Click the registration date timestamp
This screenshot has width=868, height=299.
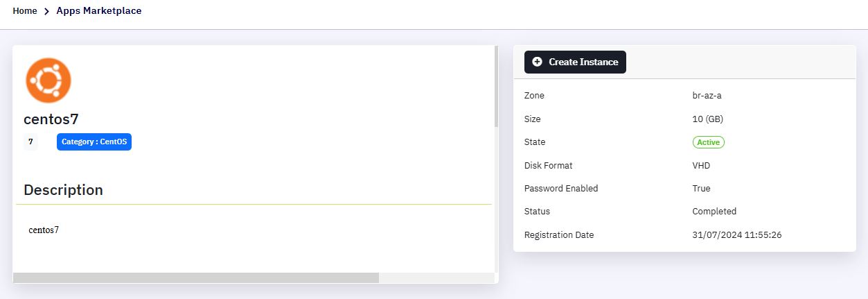coord(737,234)
